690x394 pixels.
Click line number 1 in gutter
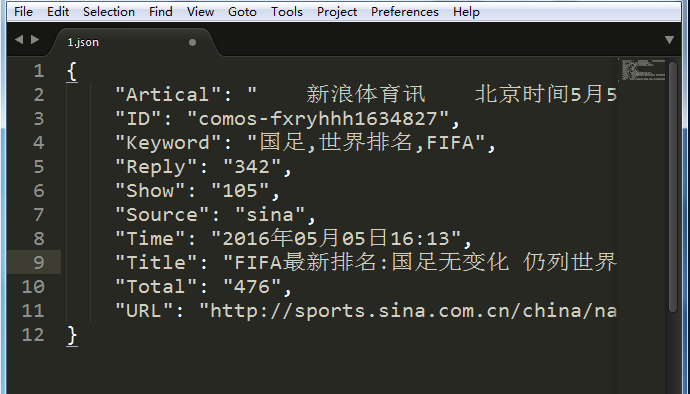(x=39, y=71)
